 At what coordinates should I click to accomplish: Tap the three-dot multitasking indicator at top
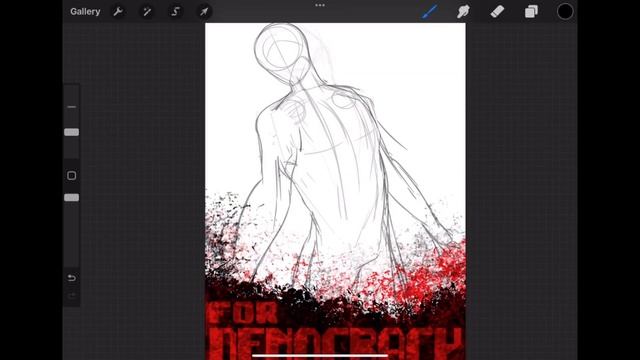click(x=320, y=5)
